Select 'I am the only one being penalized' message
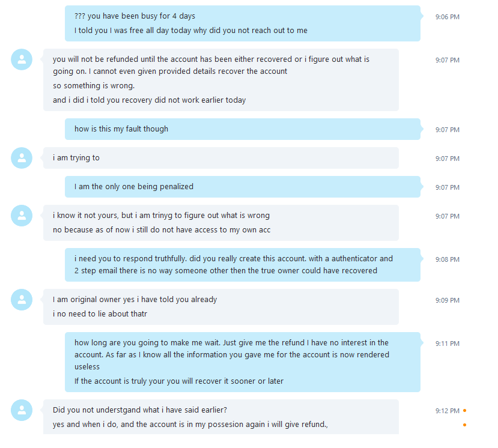The image size is (498, 448). (x=242, y=187)
